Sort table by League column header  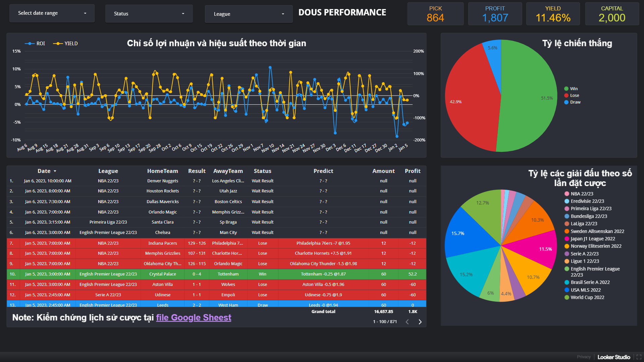tap(108, 171)
